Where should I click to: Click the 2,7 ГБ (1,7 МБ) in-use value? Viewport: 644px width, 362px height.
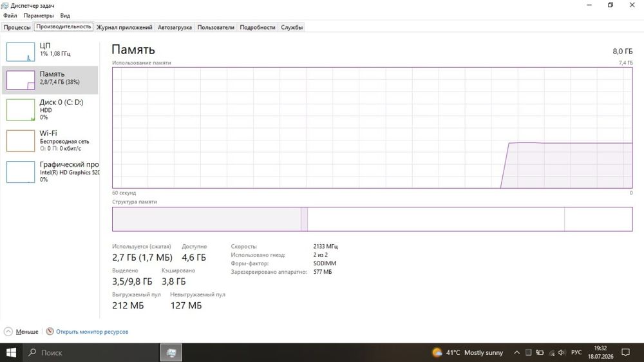142,258
